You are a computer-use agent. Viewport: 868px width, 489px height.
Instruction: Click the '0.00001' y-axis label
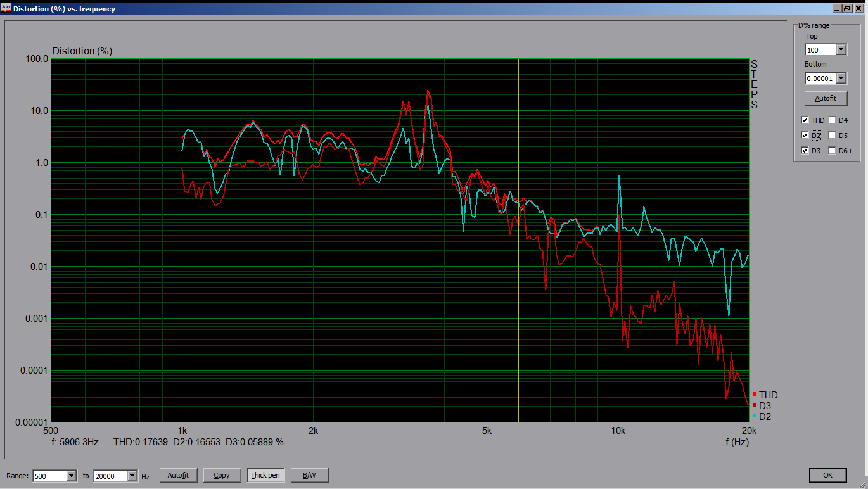32,422
